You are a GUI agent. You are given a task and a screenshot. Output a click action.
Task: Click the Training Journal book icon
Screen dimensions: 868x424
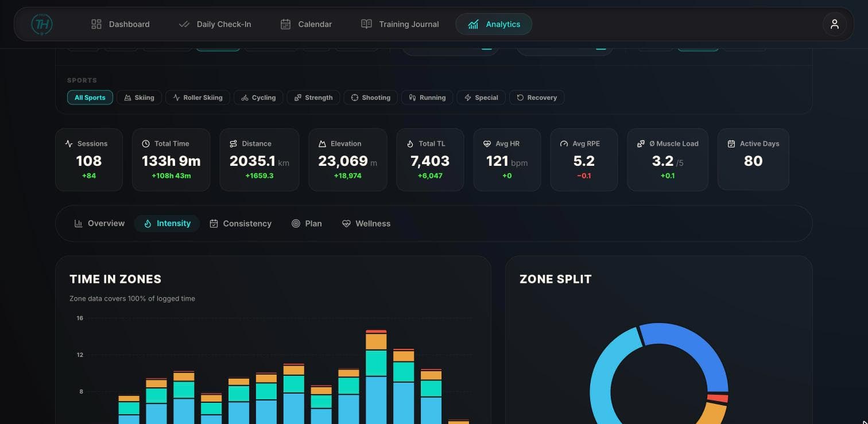(x=366, y=24)
